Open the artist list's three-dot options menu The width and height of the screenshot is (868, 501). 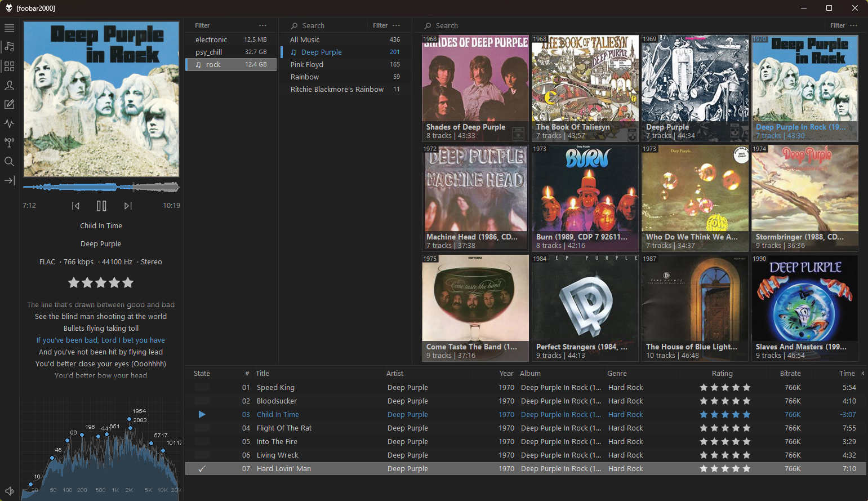tap(397, 25)
